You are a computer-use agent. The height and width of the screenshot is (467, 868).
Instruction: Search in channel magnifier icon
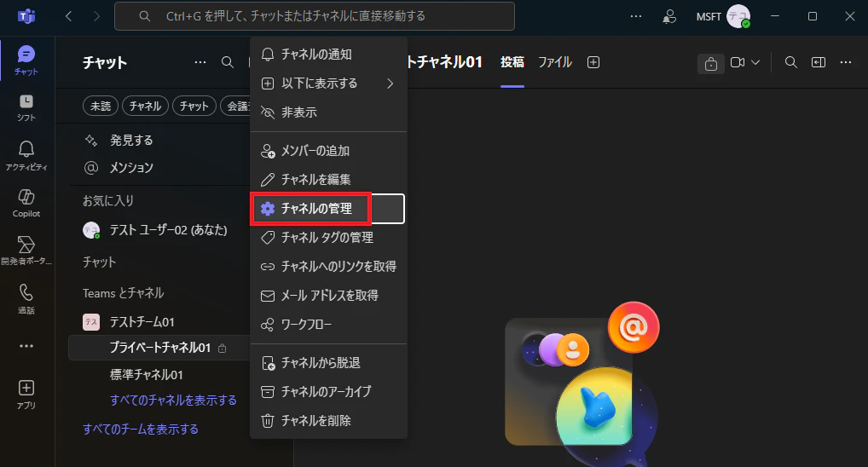(791, 62)
